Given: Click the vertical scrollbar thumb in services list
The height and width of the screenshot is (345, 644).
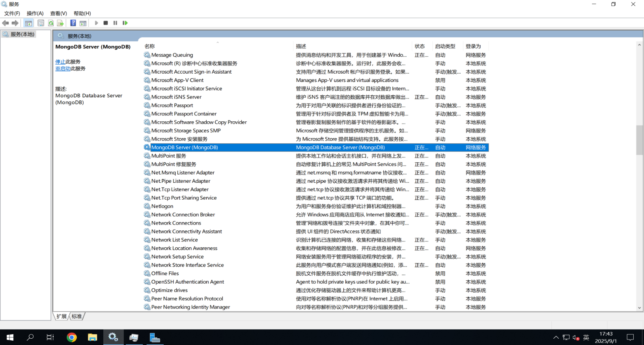Looking at the screenshot, I should tap(639, 140).
